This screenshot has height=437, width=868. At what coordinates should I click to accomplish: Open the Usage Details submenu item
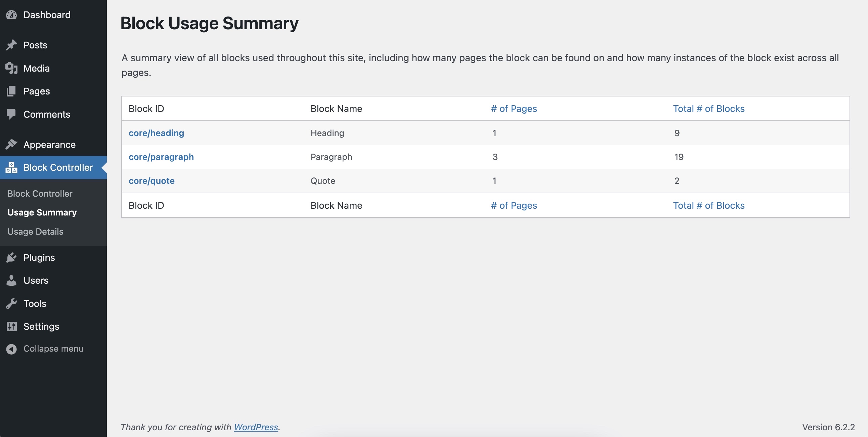(x=35, y=231)
